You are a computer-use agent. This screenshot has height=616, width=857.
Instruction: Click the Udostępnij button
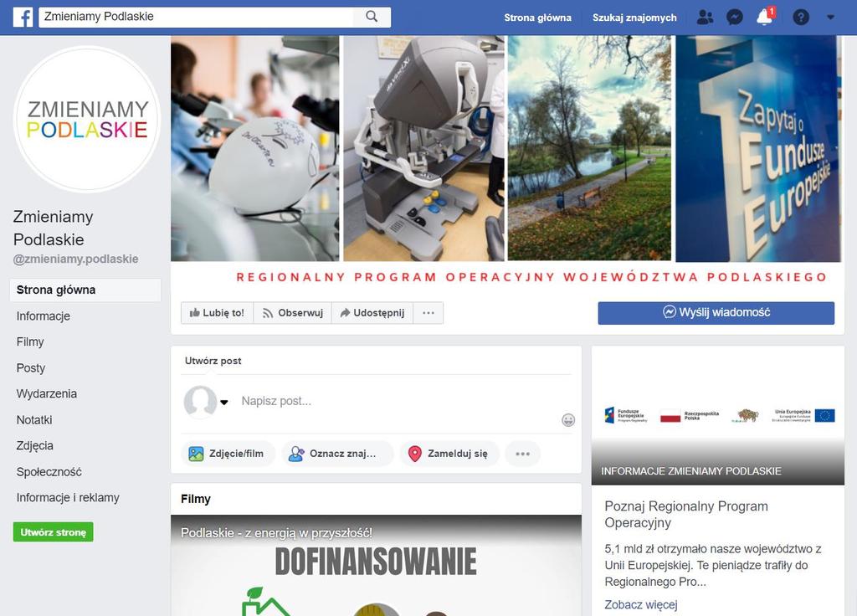pos(372,313)
